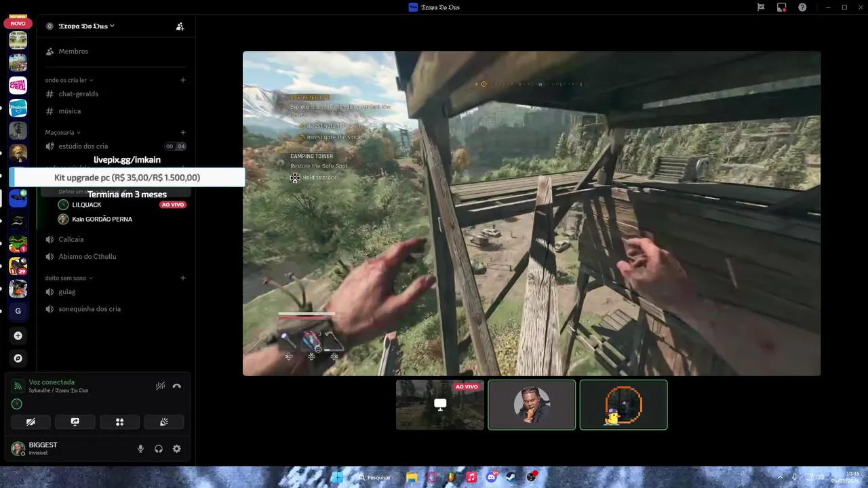The image size is (868, 488).
Task: Open the chat-geralds text channel
Action: (116, 94)
